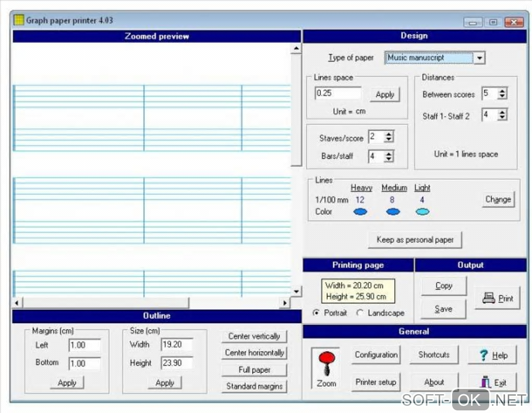The width and height of the screenshot is (532, 413).
Task: Click the preview's vertical scrollbar down arrow
Action: pyautogui.click(x=296, y=291)
